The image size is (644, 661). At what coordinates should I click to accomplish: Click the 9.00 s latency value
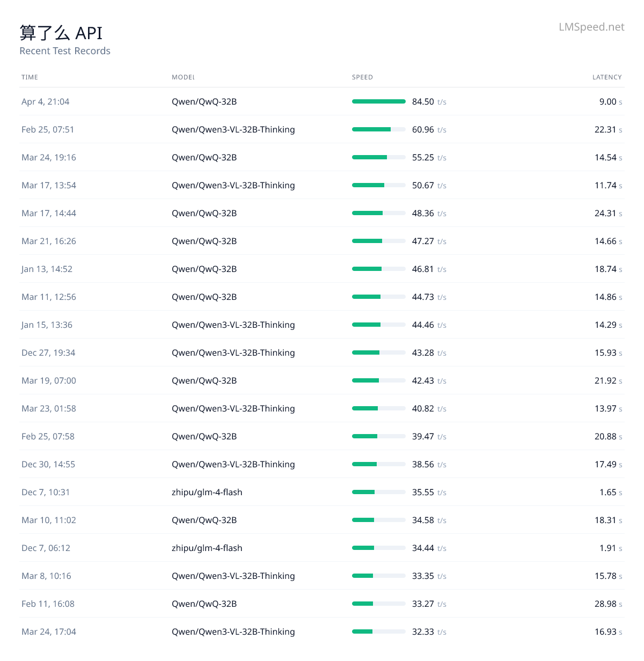click(x=611, y=101)
